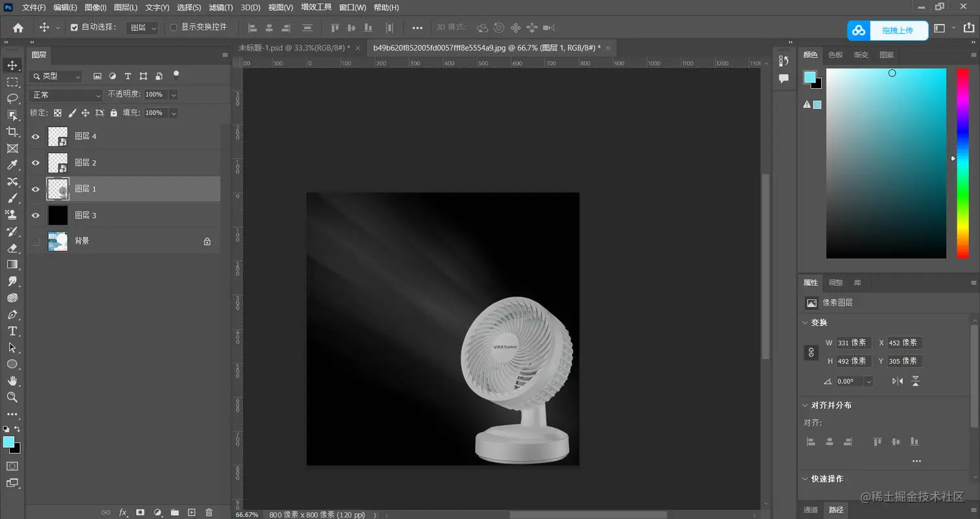
Task: Hide the 图层 4 layer
Action: pyautogui.click(x=36, y=136)
